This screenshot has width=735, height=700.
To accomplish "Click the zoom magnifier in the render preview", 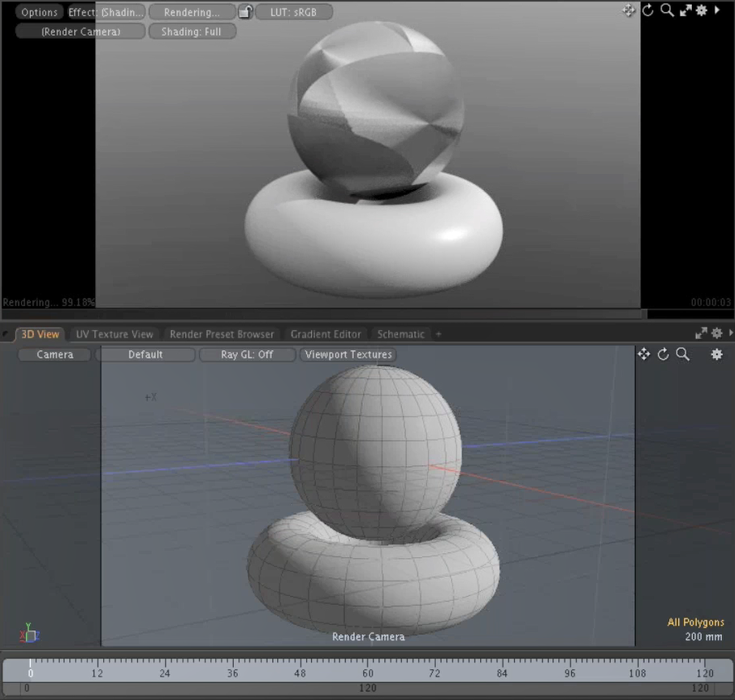I will click(x=667, y=11).
